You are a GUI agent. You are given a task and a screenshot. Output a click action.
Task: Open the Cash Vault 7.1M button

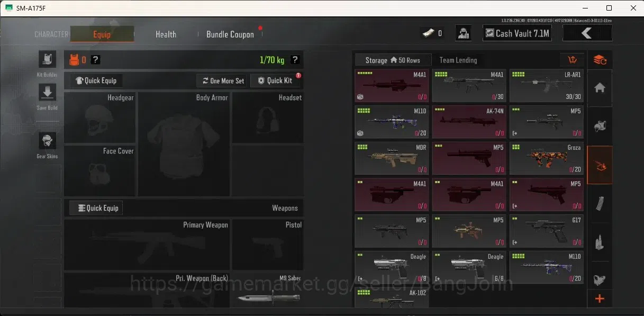pyautogui.click(x=518, y=33)
